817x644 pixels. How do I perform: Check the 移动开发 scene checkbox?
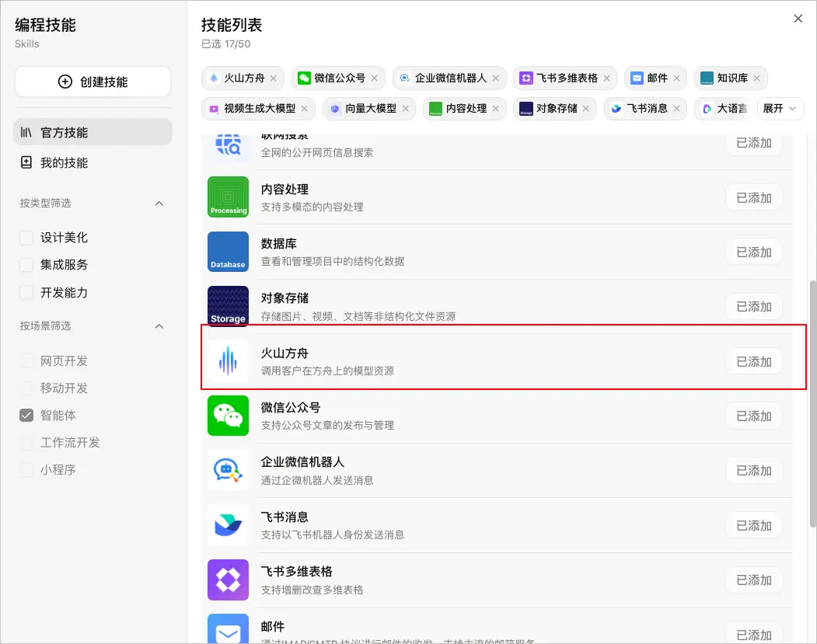(26, 388)
